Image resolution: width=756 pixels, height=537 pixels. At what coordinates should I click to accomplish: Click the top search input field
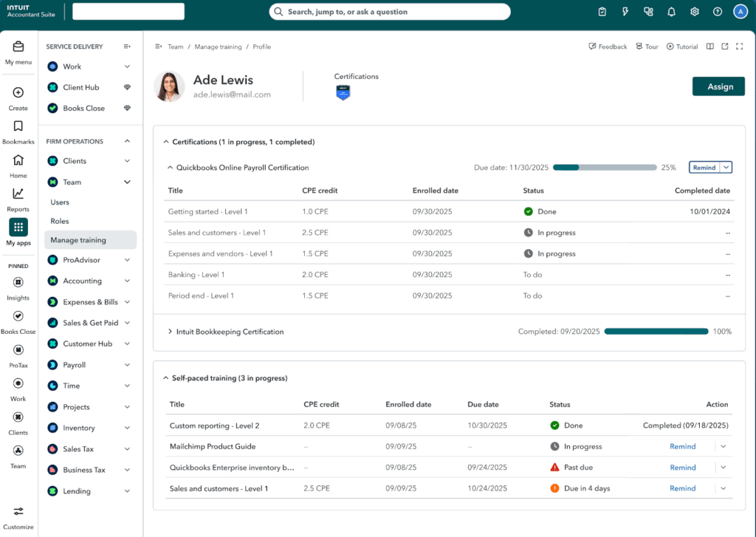[390, 12]
